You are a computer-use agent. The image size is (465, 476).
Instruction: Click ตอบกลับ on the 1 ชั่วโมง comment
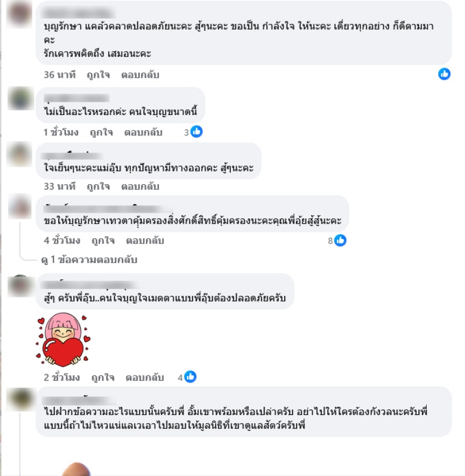143,133
